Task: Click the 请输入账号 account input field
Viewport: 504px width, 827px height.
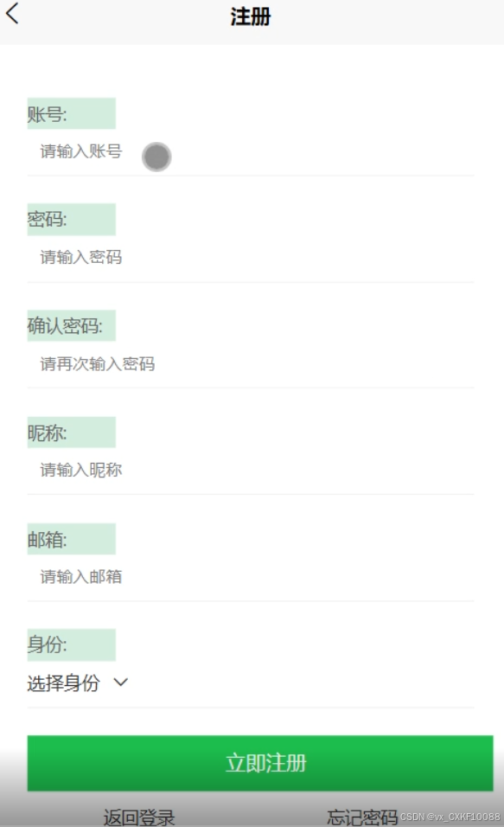Action: point(251,152)
